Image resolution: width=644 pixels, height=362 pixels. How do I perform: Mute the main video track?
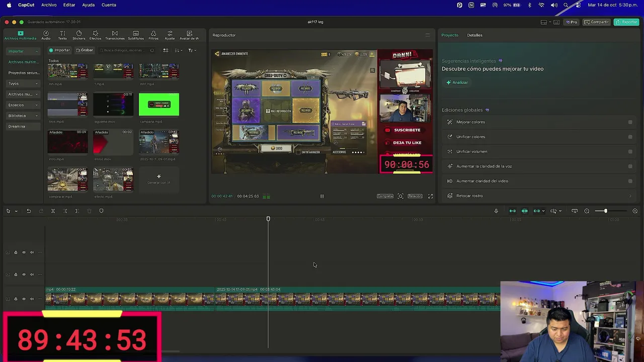[32, 299]
